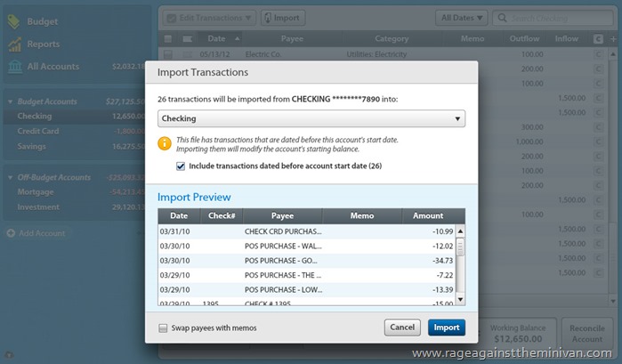Check the Electric Co. row checkbox
The width and height of the screenshot is (622, 364).
[168, 54]
